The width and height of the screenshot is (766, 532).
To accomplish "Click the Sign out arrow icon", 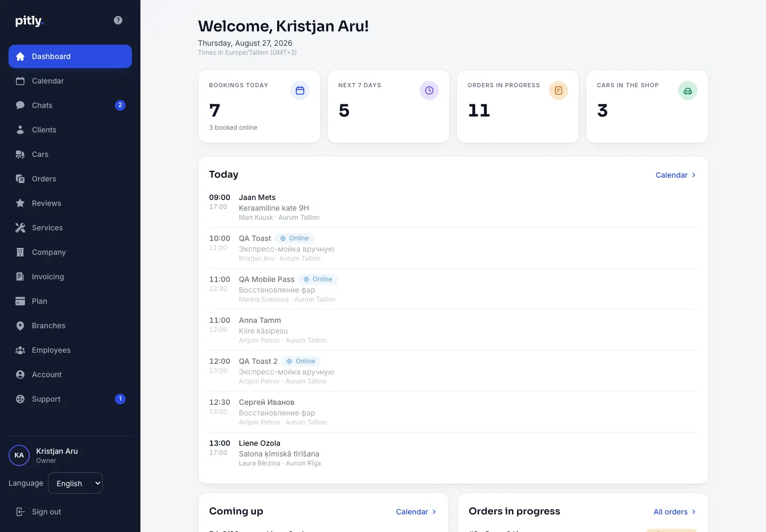I will [x=20, y=512].
